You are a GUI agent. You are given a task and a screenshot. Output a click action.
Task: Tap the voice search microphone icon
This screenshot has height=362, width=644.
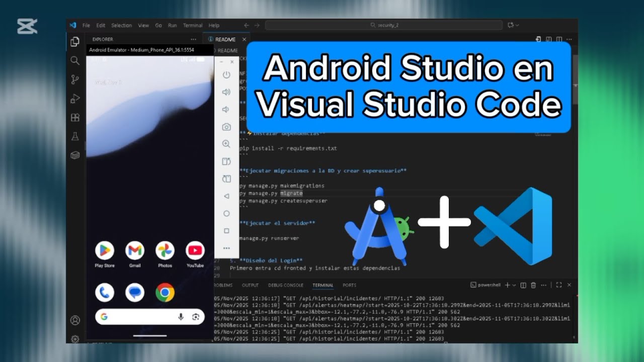point(181,317)
